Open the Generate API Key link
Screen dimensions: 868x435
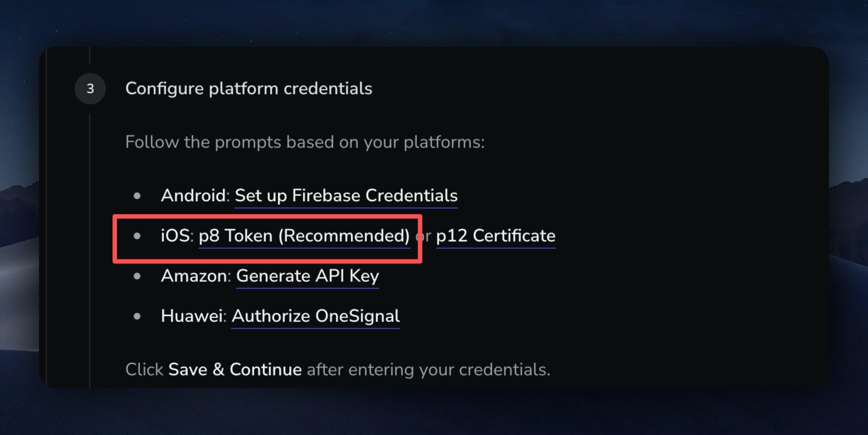(x=307, y=276)
